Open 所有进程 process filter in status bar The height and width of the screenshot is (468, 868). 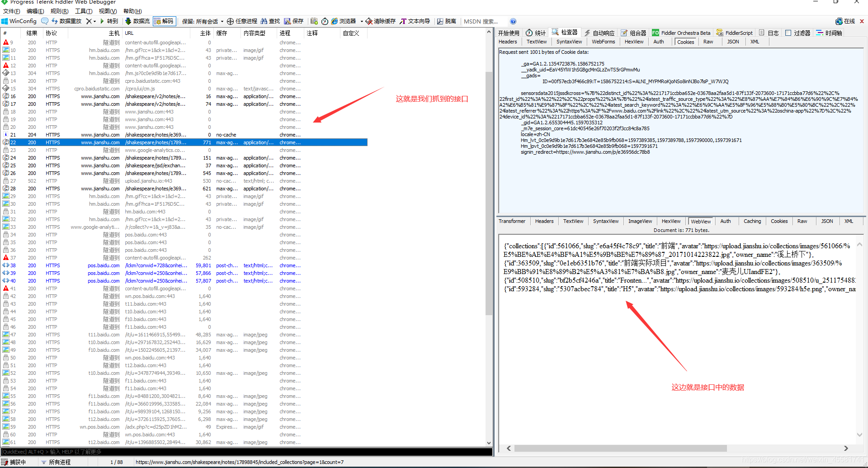(x=56, y=462)
